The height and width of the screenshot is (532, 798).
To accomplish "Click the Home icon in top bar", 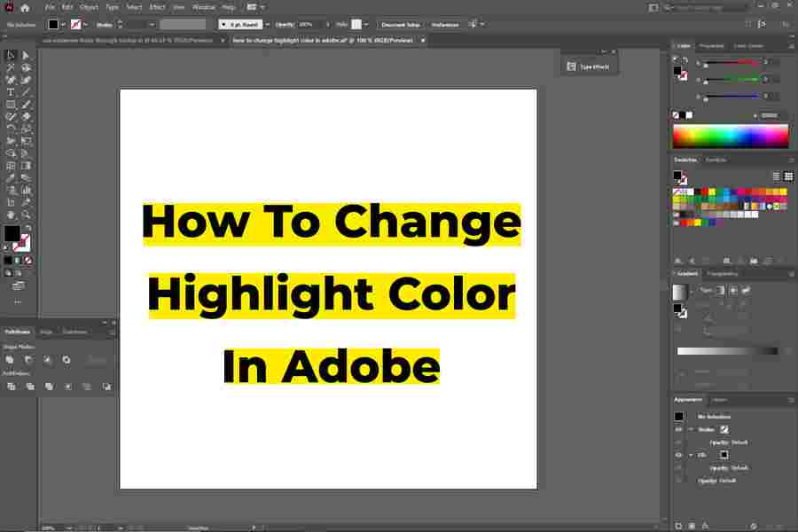I will [x=25, y=7].
